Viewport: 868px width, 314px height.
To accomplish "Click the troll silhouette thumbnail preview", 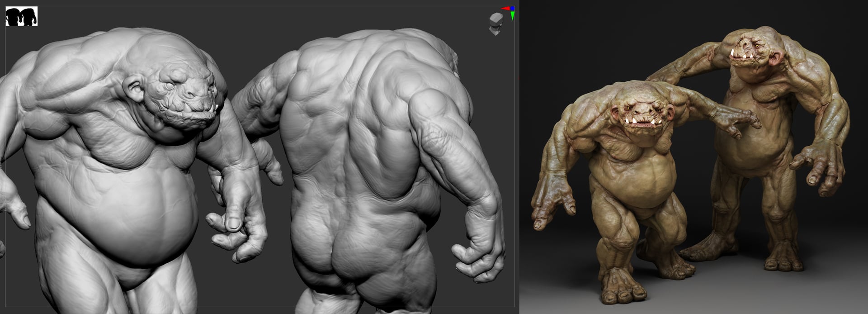I will click(x=21, y=17).
